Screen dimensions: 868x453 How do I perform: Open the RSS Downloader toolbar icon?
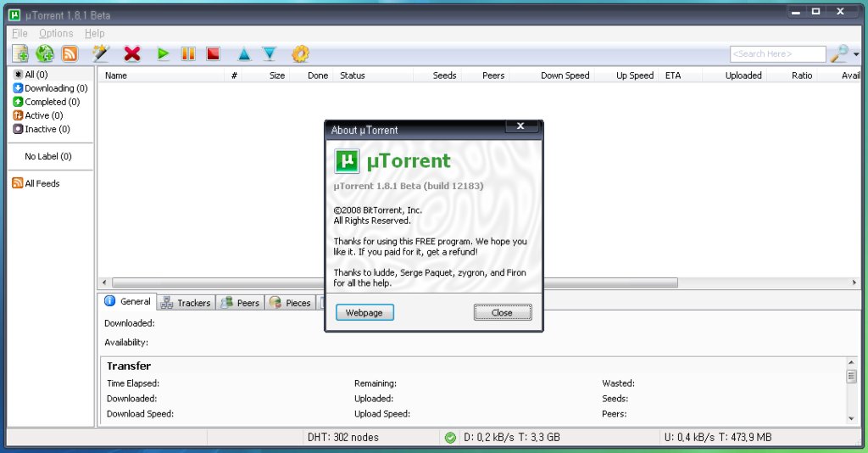coord(70,53)
